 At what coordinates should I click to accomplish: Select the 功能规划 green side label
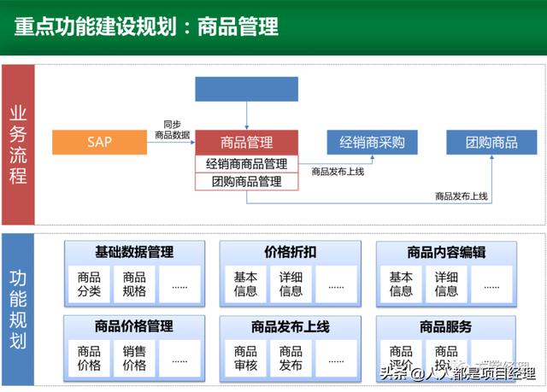click(x=18, y=310)
